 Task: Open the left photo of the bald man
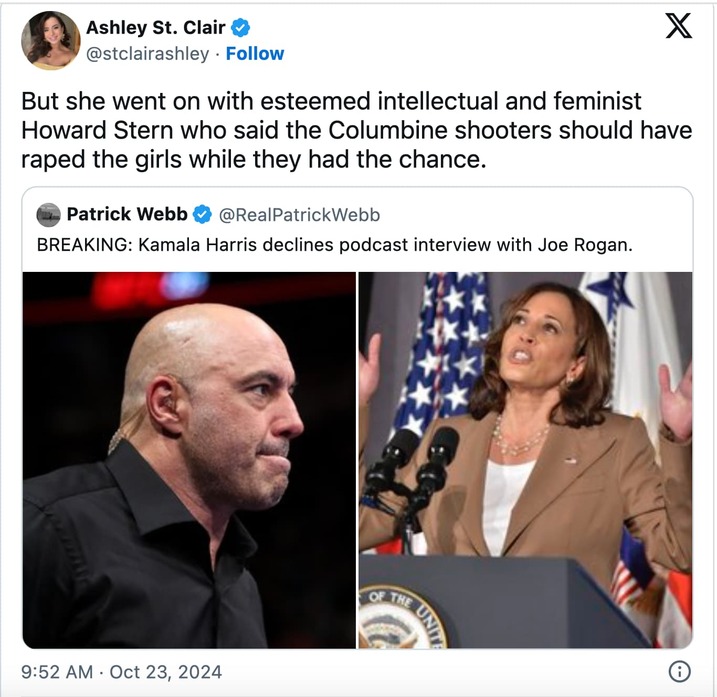click(x=189, y=460)
